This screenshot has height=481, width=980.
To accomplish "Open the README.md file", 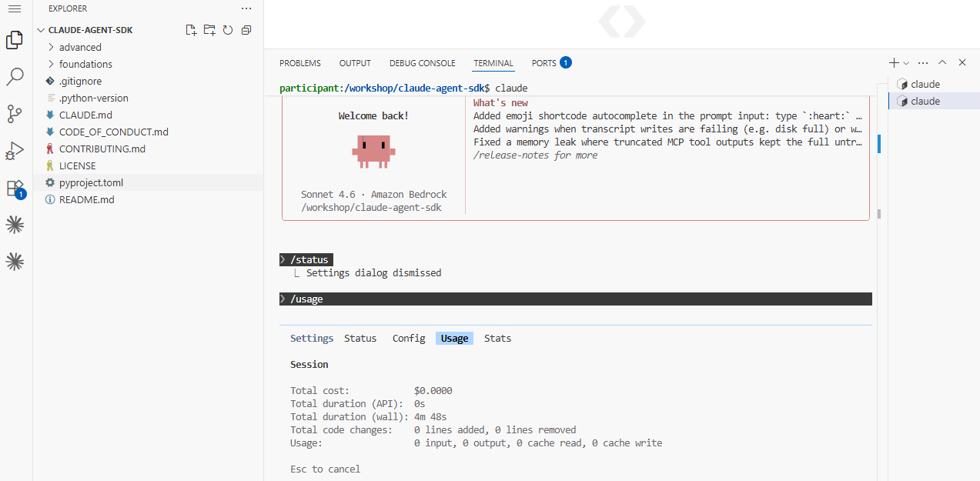I will (x=148, y=199).
